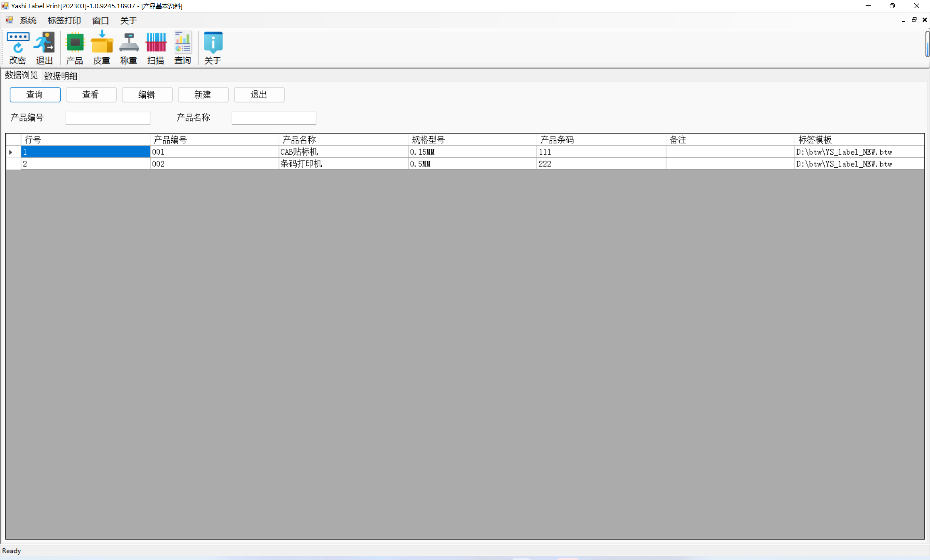
Task: Focus the 产品编号 input field
Action: pos(108,118)
